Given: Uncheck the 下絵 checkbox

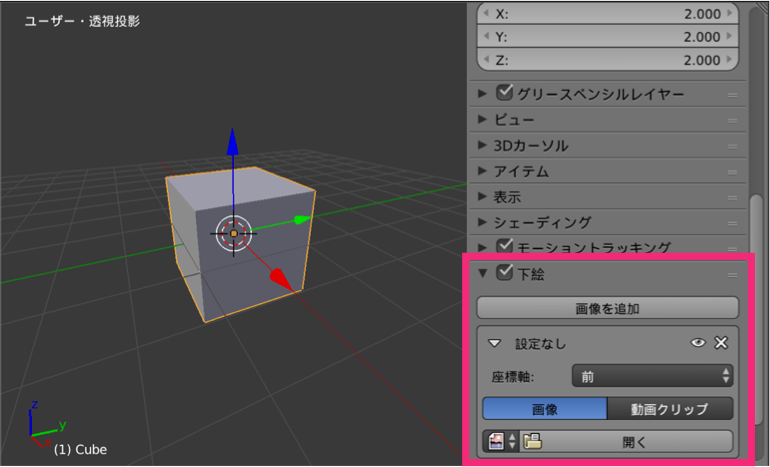Looking at the screenshot, I should coord(505,272).
